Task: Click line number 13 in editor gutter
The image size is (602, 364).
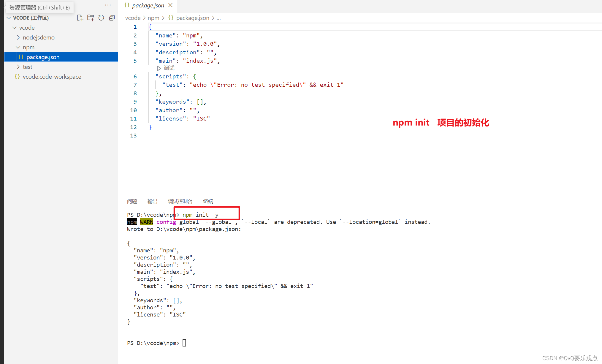Action: click(133, 136)
